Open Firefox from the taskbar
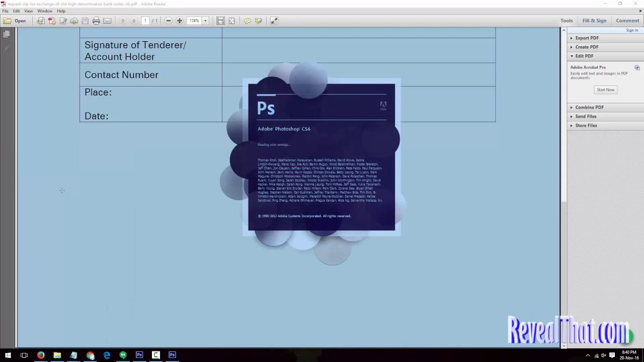The height and width of the screenshot is (362, 644). coord(41,355)
